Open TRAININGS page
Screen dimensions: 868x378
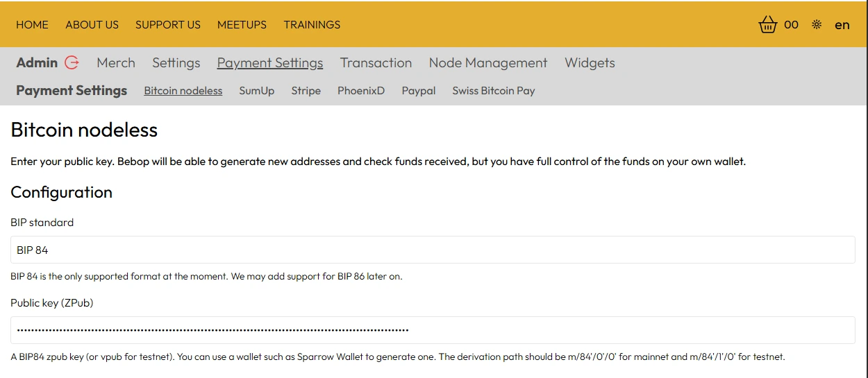click(x=312, y=25)
